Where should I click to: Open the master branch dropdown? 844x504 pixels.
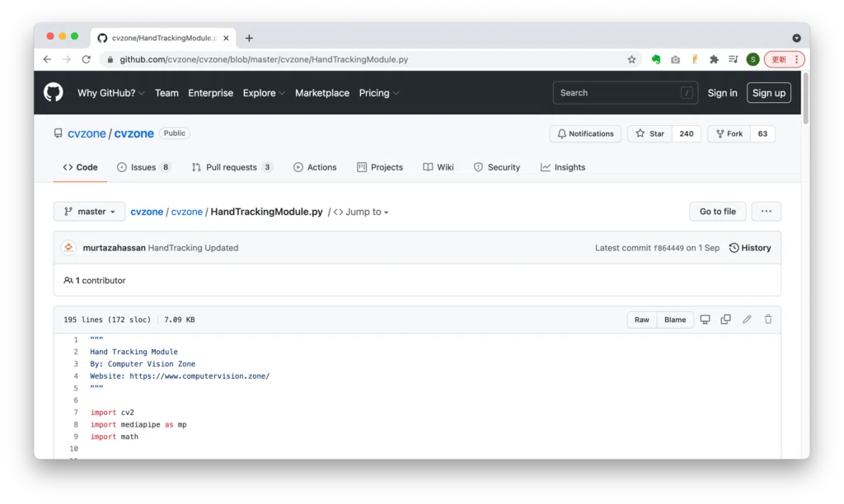click(89, 212)
